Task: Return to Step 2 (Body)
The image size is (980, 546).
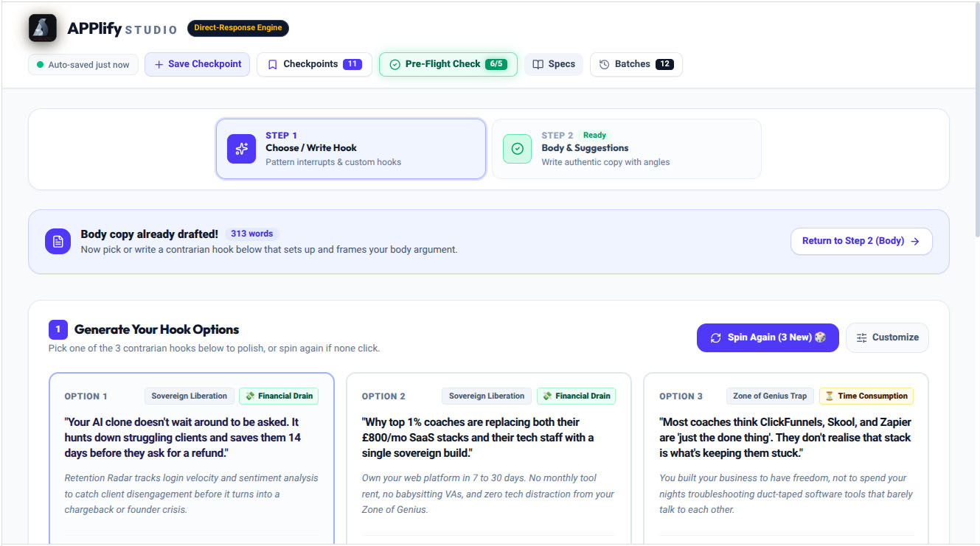Action: [x=861, y=241]
